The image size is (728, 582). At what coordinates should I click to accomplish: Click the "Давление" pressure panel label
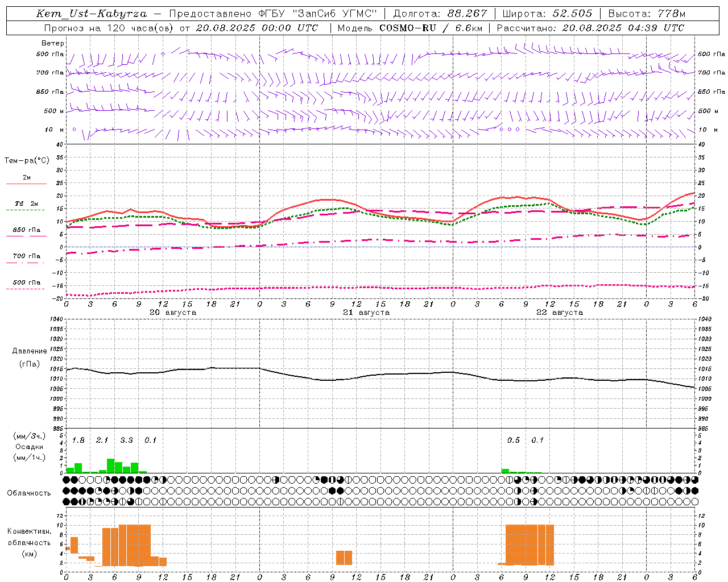coord(30,351)
